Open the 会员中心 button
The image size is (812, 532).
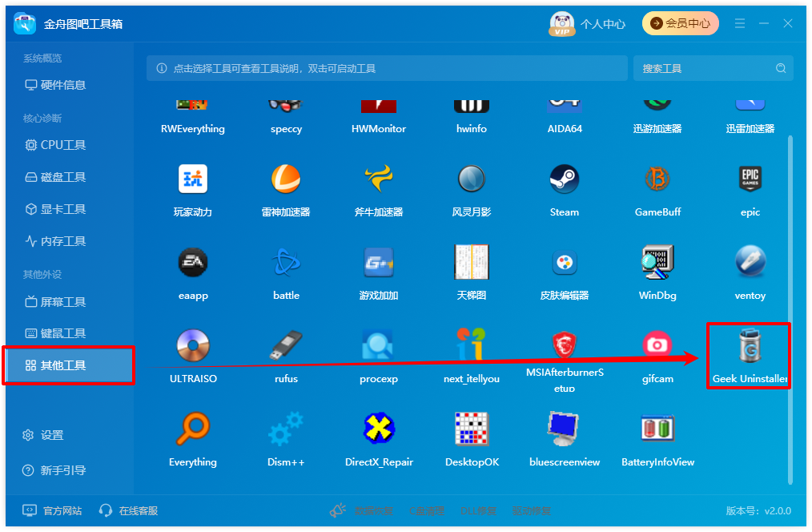[x=681, y=23]
